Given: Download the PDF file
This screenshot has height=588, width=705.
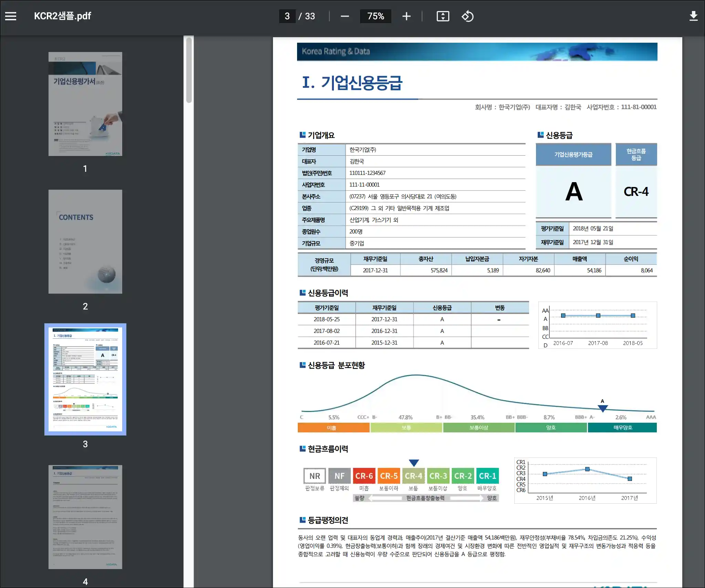Looking at the screenshot, I should [x=694, y=16].
